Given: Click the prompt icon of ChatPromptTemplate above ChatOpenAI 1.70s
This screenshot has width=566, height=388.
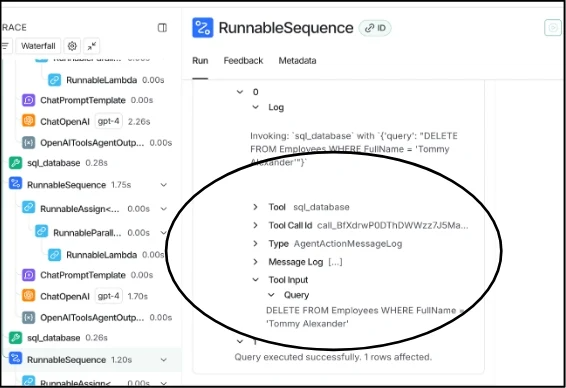Looking at the screenshot, I should 29,275.
